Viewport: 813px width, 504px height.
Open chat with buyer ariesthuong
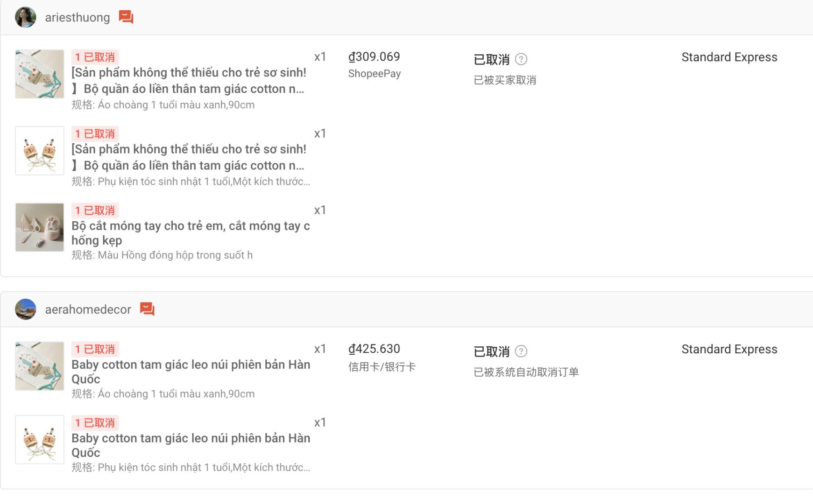126,17
